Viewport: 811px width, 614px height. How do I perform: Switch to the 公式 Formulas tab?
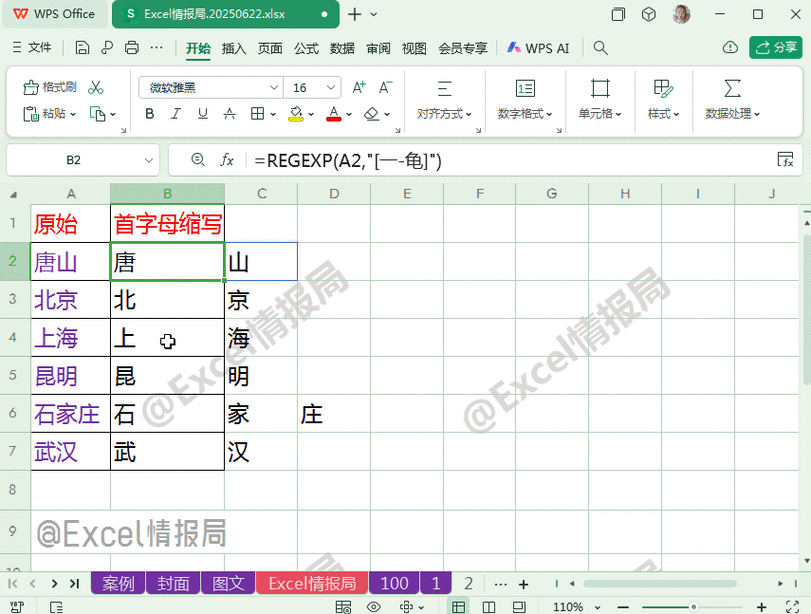[x=306, y=48]
